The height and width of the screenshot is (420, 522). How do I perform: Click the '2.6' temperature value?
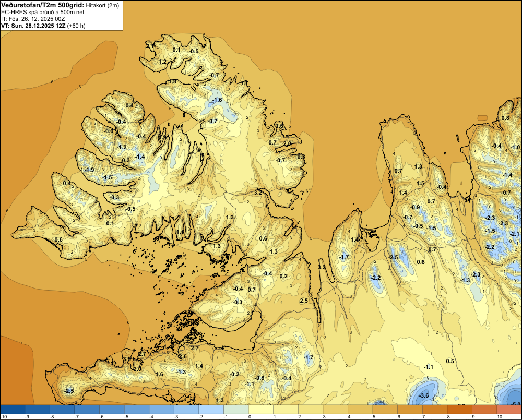tap(183, 356)
